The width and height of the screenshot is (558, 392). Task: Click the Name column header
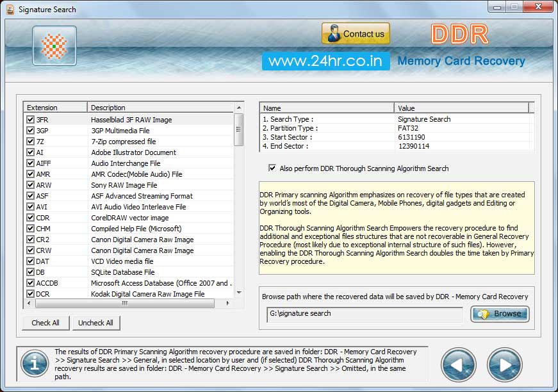[x=327, y=108]
